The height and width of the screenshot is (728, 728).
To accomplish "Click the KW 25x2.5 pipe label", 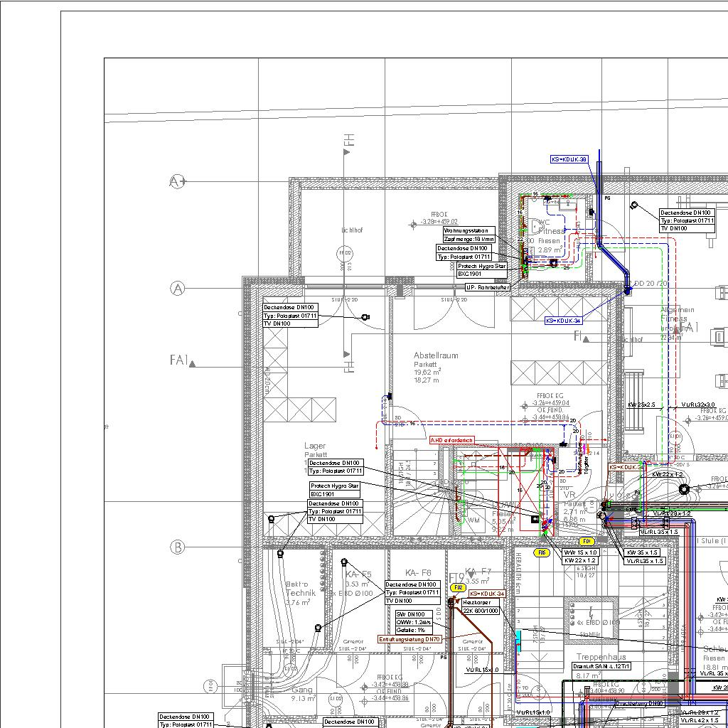I will tap(641, 405).
